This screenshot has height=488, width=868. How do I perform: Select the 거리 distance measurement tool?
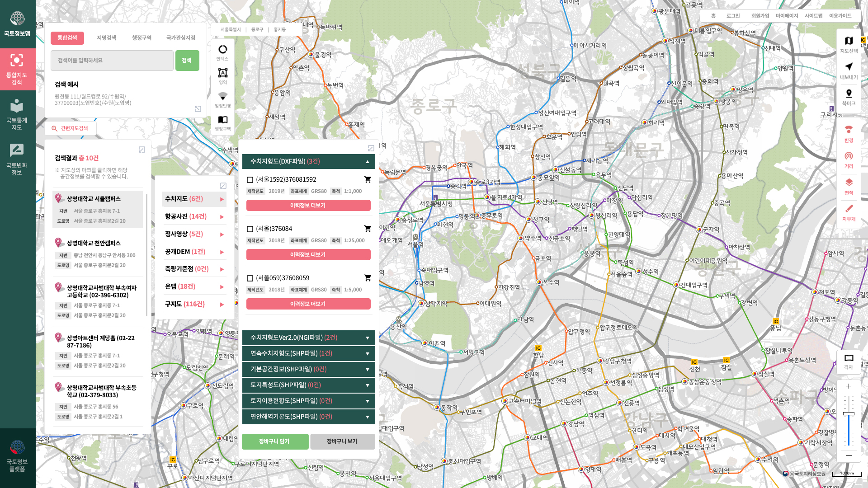point(849,156)
